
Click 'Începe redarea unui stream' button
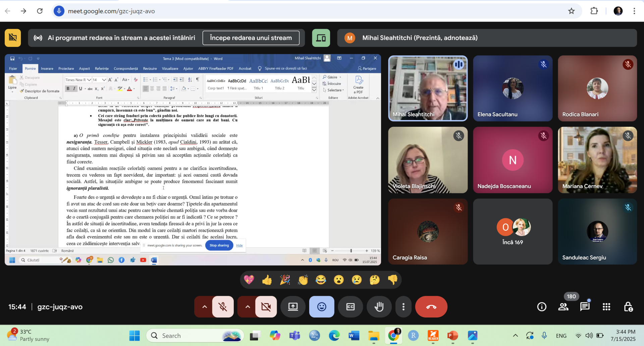tap(251, 38)
